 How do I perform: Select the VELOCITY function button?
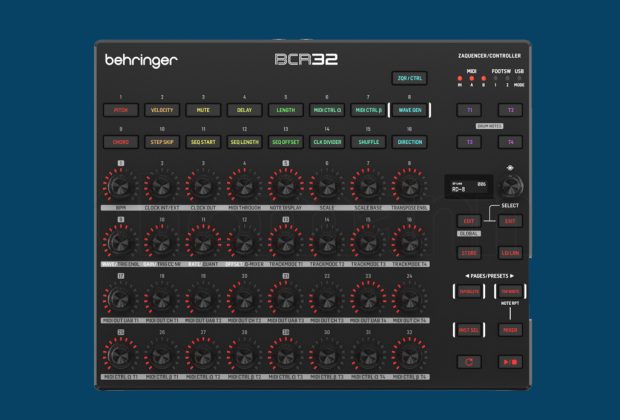(x=162, y=110)
